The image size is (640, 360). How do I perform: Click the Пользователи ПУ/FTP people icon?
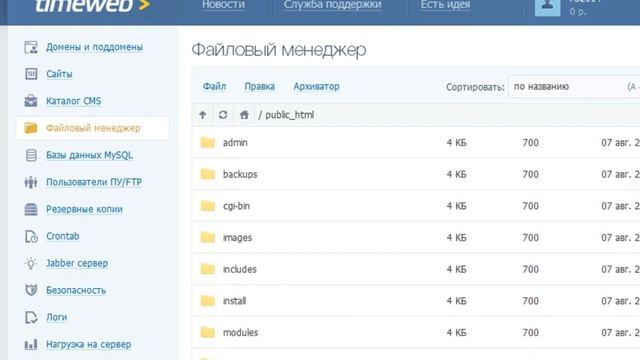point(31,182)
